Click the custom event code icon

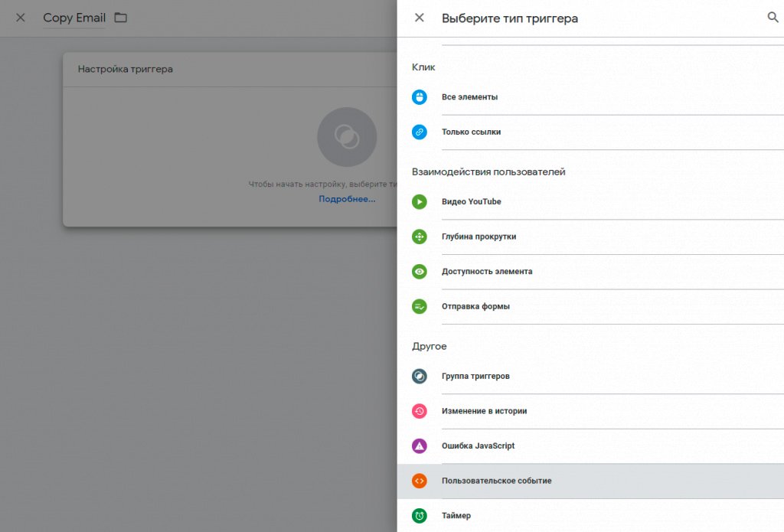(419, 481)
